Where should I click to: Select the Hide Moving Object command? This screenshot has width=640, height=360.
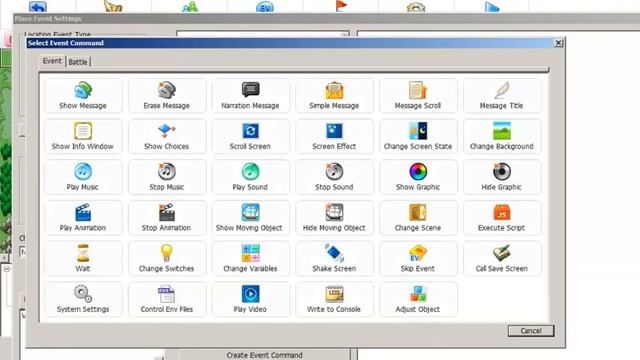click(x=334, y=218)
